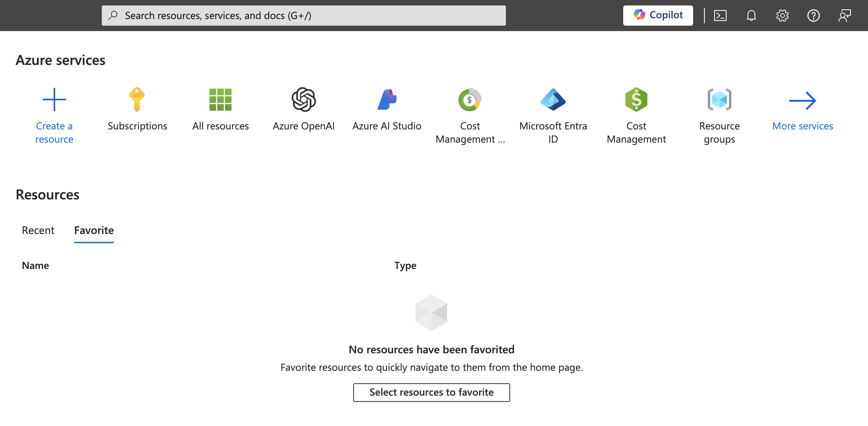Click the Help support icon
Image resolution: width=868 pixels, height=426 pixels.
click(x=814, y=15)
